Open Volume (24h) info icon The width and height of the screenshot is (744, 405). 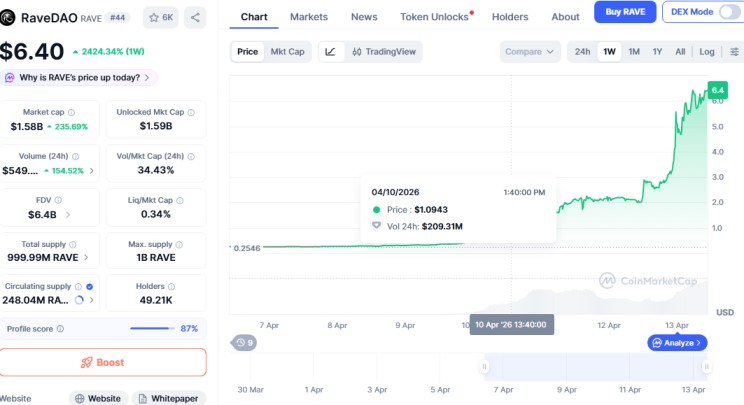pyautogui.click(x=75, y=156)
